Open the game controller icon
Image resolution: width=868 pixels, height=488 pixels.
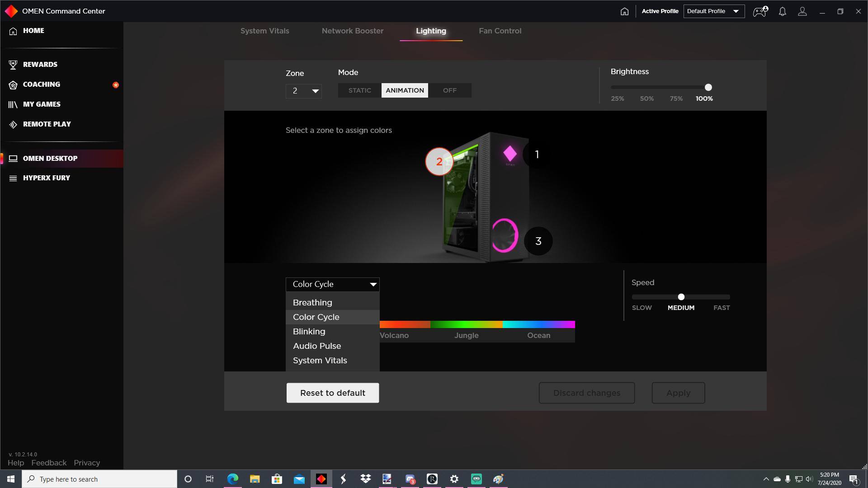pos(759,11)
